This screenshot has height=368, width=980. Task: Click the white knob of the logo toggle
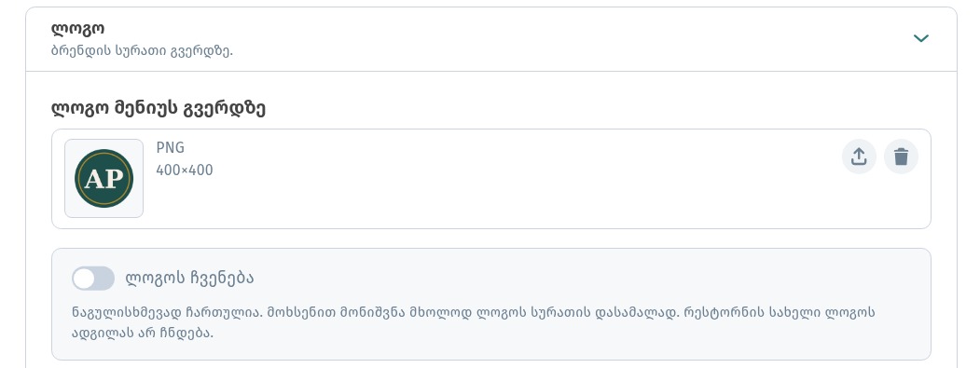(84, 278)
